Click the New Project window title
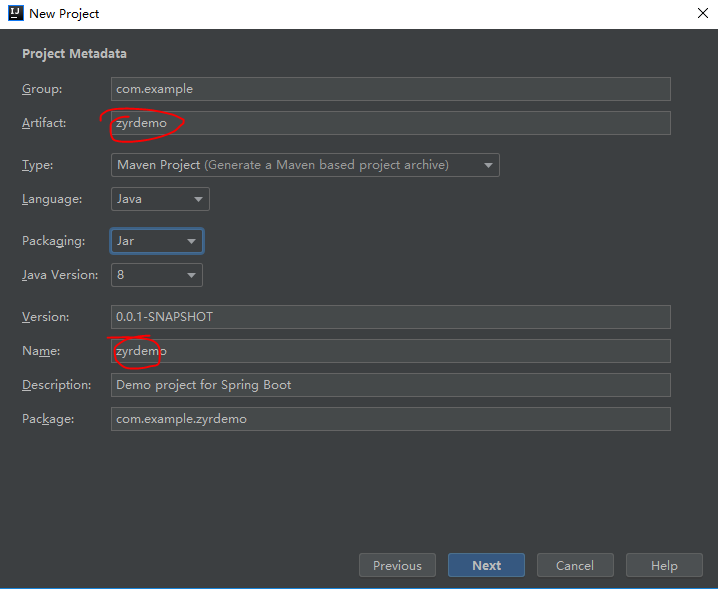Image resolution: width=718 pixels, height=589 pixels. (64, 14)
